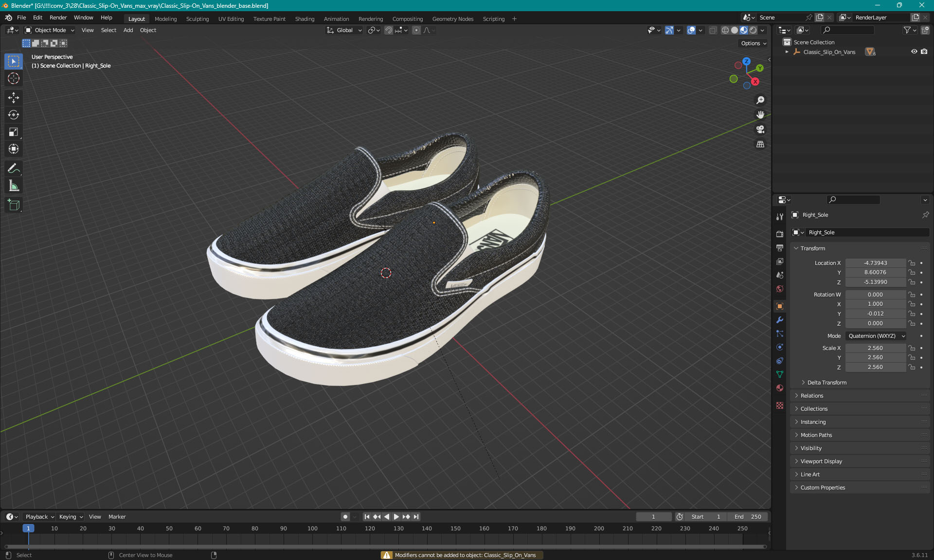
Task: Select the Cursor tool in toolbar
Action: tap(14, 78)
